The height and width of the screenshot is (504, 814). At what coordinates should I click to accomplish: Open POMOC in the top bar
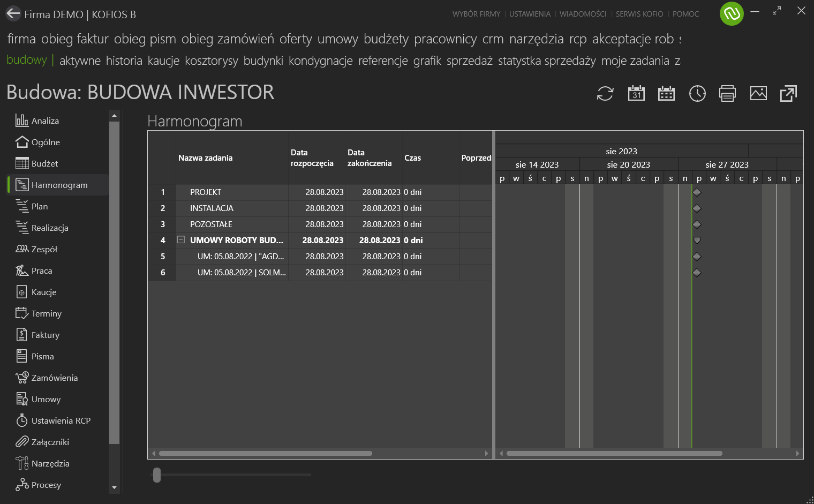[x=685, y=14]
